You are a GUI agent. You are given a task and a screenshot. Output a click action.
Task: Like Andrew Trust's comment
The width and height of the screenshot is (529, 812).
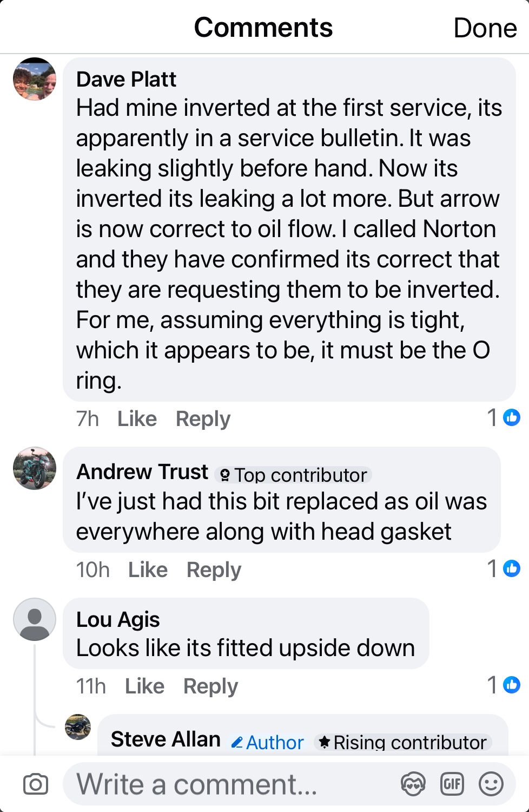point(148,569)
